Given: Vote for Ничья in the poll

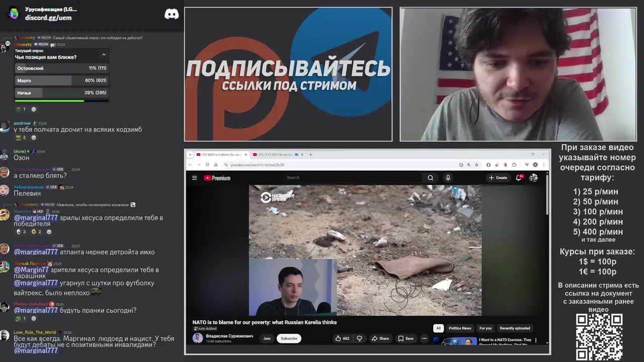Looking at the screenshot, I should (61, 93).
